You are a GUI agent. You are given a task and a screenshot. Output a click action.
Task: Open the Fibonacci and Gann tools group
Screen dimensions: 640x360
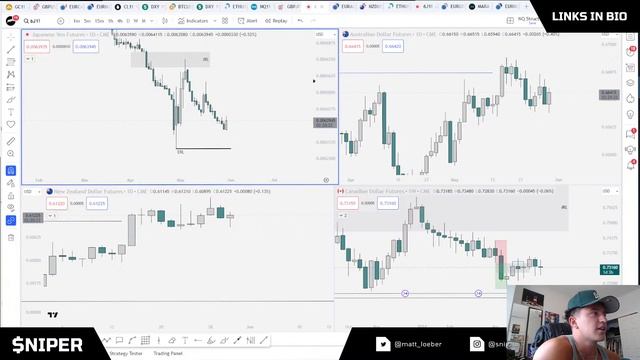(x=11, y=62)
